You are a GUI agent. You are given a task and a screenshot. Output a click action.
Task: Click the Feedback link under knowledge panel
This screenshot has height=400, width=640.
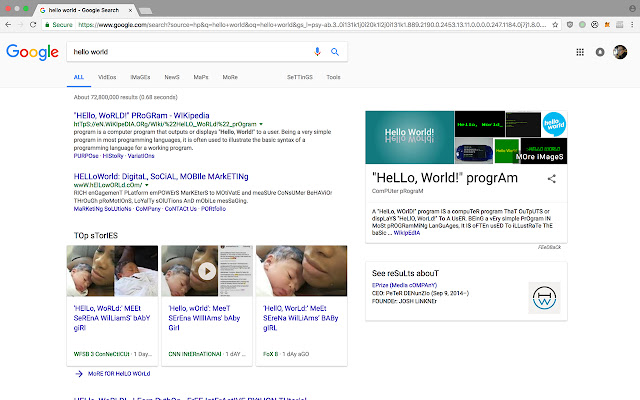tap(549, 247)
